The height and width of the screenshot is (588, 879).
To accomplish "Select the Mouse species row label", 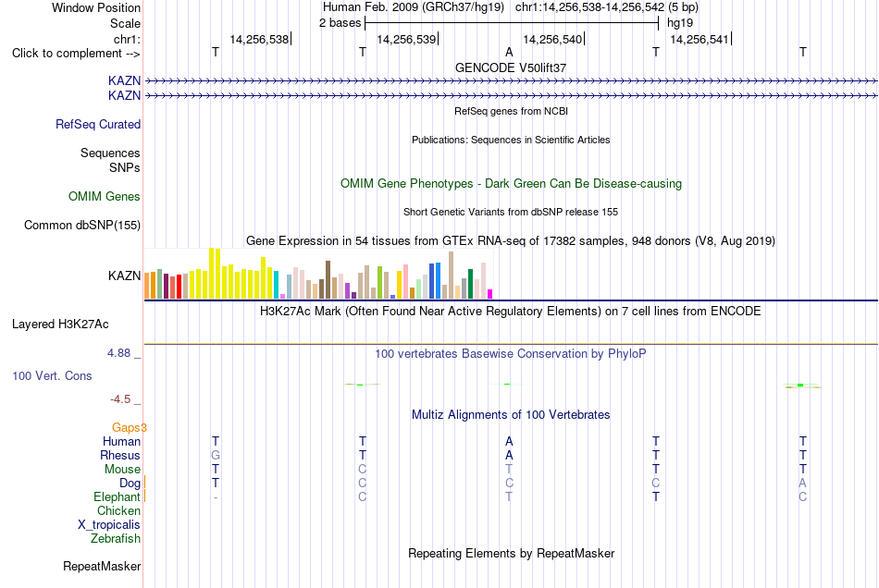I will pyautogui.click(x=122, y=470).
